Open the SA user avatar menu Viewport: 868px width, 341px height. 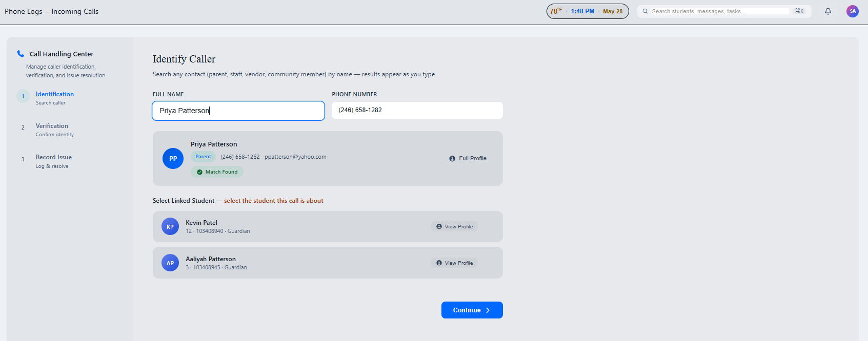click(853, 11)
